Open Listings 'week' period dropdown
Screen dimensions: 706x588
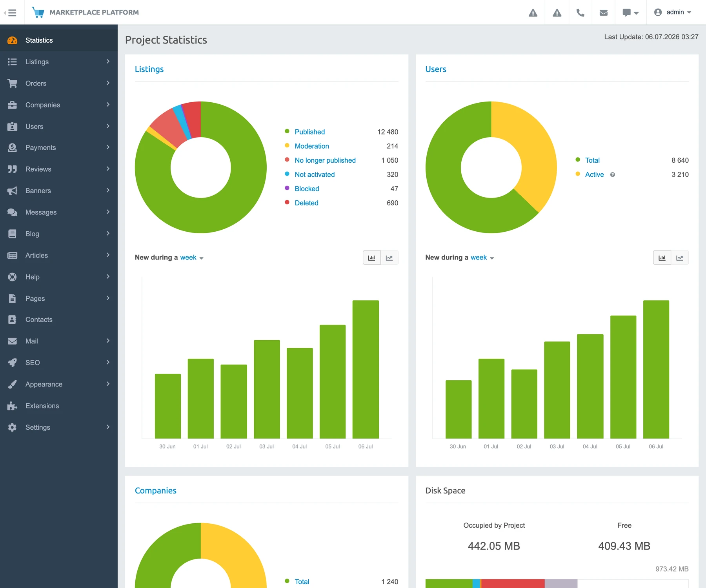point(192,258)
